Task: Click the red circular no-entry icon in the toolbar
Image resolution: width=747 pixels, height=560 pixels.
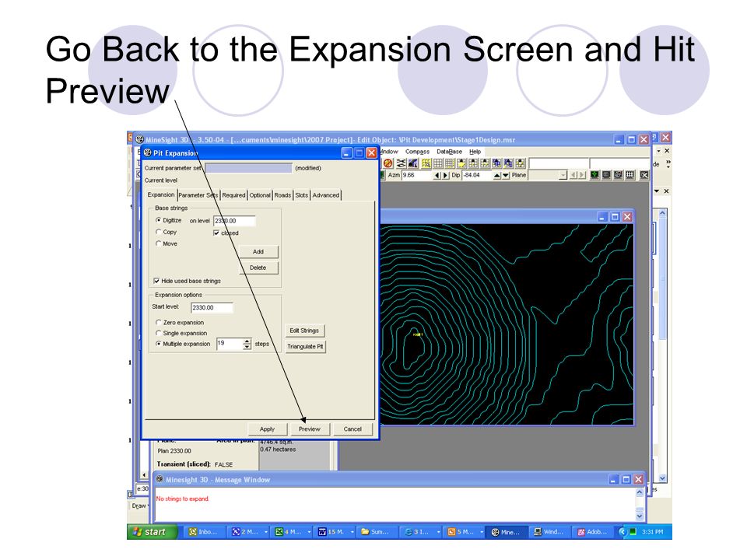Action: (388, 163)
